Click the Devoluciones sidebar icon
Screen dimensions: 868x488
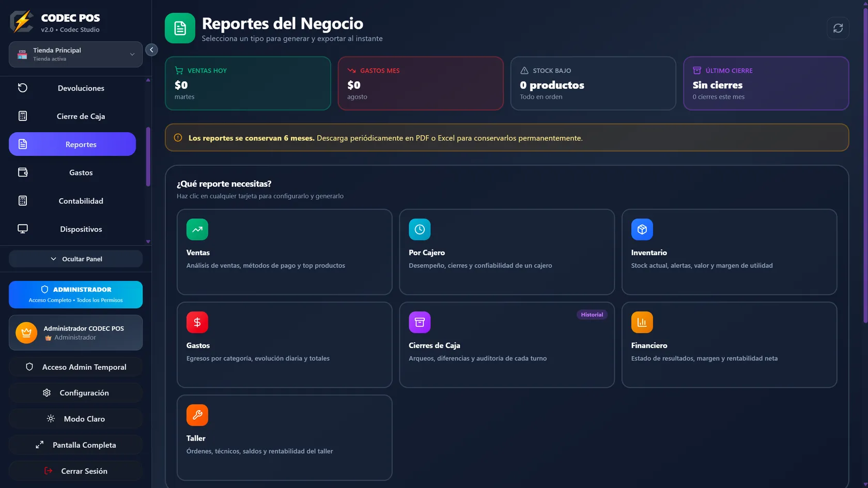[x=23, y=88]
